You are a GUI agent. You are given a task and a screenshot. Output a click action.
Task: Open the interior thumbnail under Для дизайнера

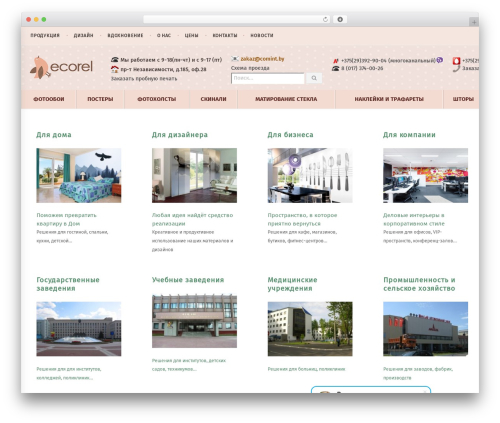[194, 175]
